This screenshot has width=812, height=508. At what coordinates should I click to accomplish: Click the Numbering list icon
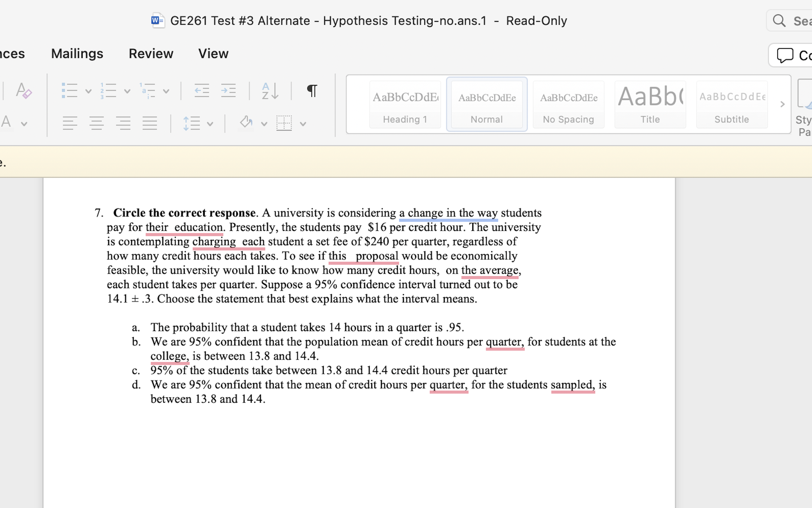108,91
